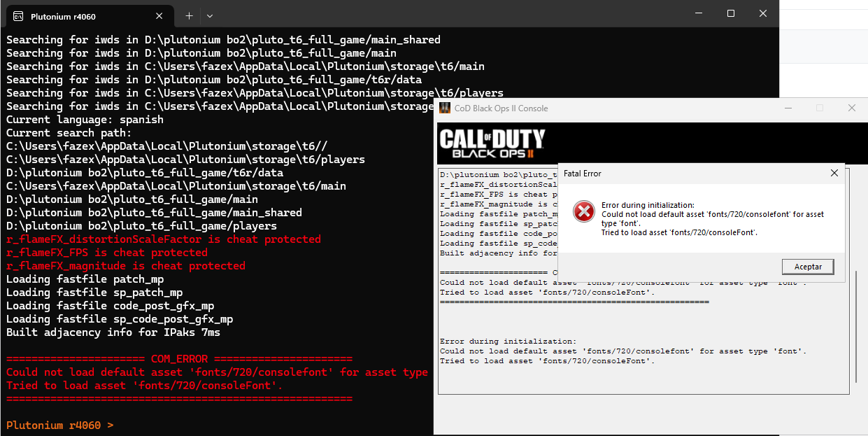Close the Fatal Error dialog
Viewport: 868px width, 436px height.
pos(834,173)
